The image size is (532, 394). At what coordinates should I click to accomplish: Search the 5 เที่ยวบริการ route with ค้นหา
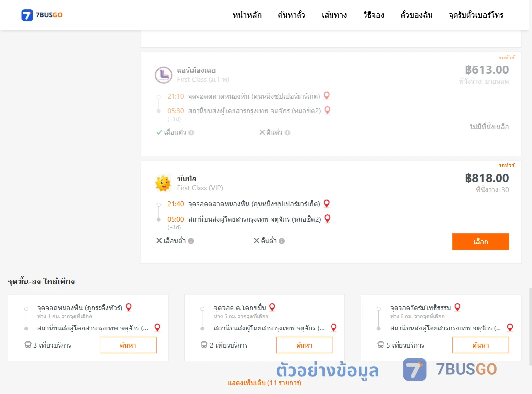pos(480,345)
